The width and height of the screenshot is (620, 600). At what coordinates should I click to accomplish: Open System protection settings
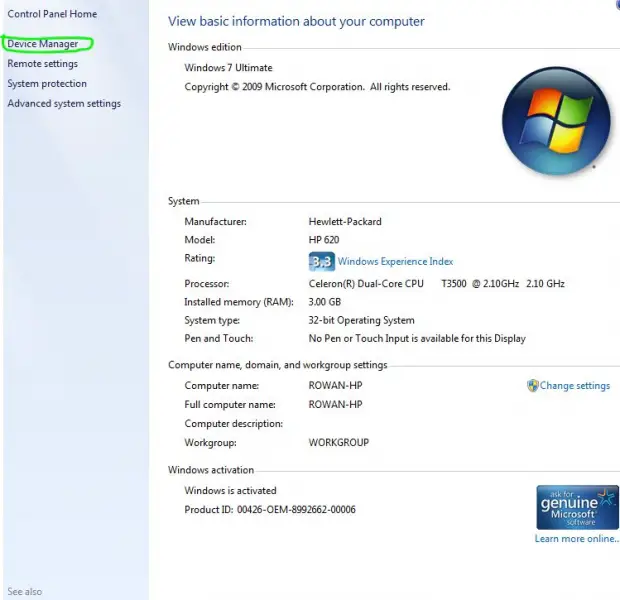point(47,83)
